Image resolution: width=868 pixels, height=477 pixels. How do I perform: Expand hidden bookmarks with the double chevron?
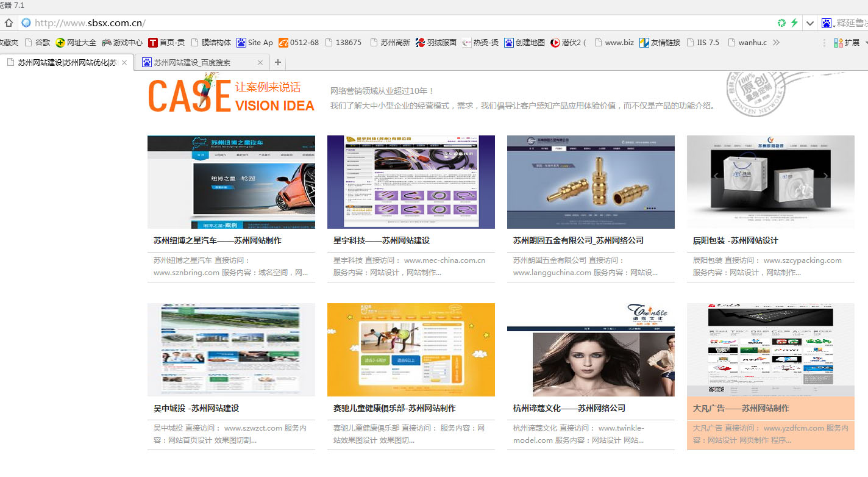[x=776, y=43]
